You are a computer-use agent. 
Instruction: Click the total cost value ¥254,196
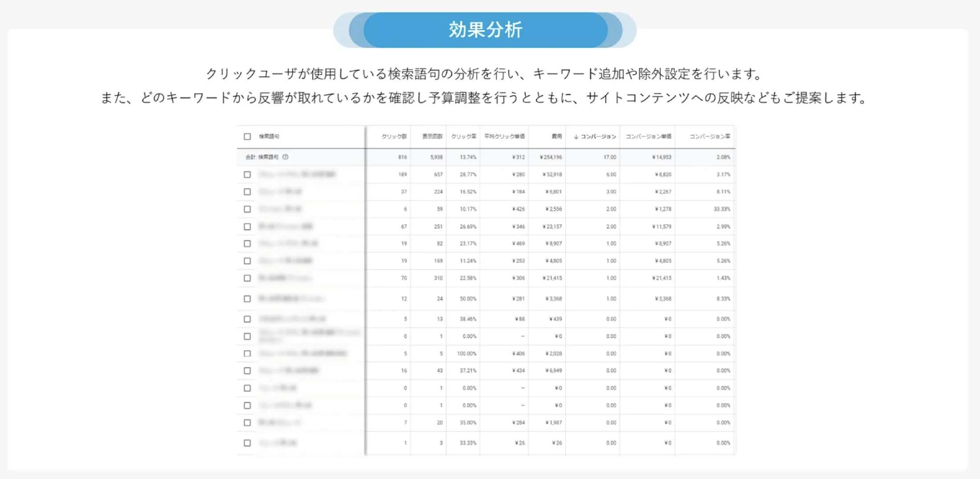[x=551, y=157]
